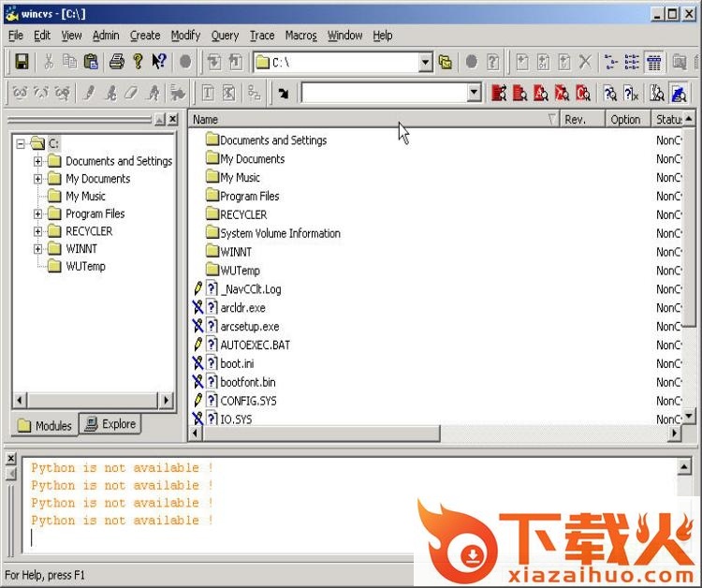702x588 pixels.
Task: Open Help with the yellow question icon
Action: point(138,62)
